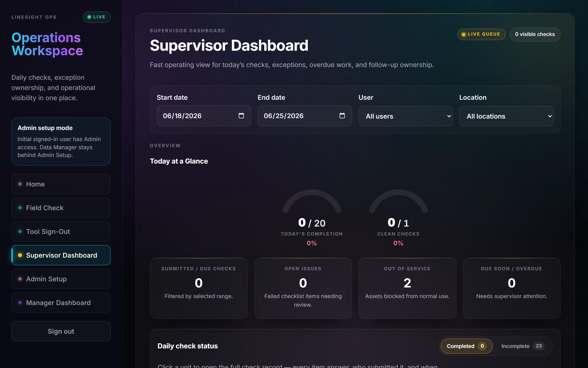Click the Start date field 06/18/2026
The width and height of the screenshot is (588, 368).
[x=204, y=116]
